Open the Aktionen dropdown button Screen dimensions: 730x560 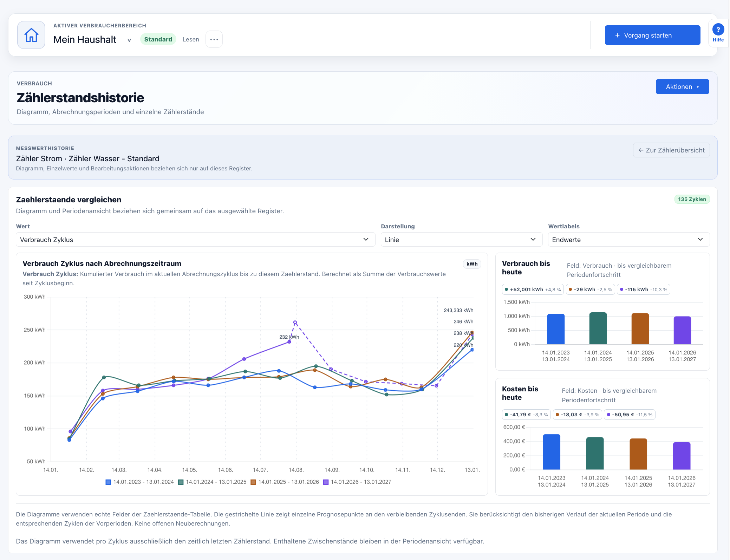pyautogui.click(x=682, y=87)
